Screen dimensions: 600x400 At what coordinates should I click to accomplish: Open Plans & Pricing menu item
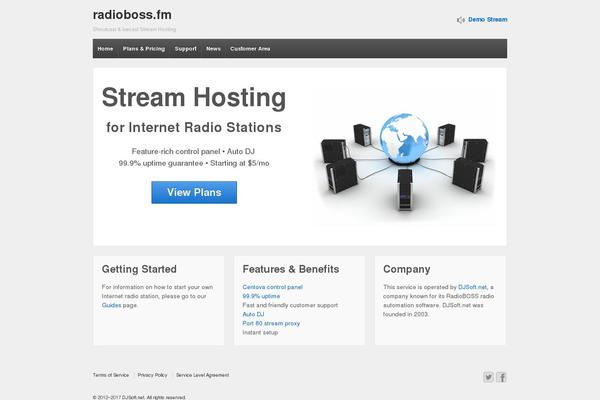click(144, 49)
